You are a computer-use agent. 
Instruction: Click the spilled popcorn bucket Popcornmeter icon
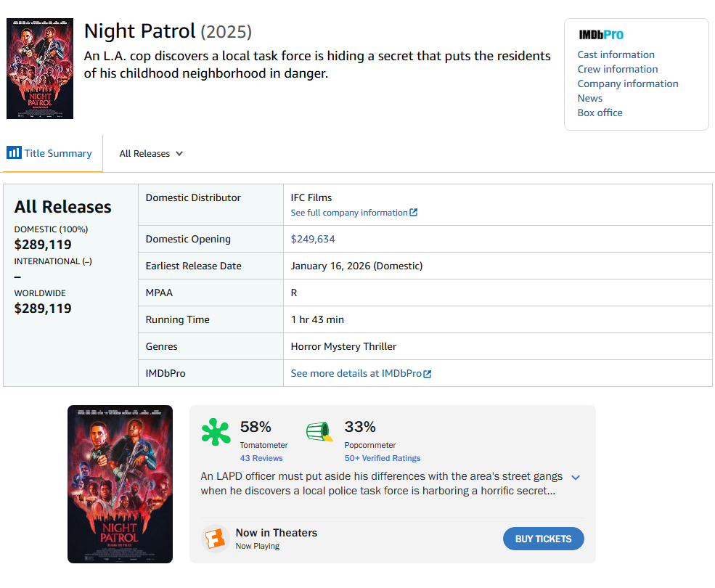[x=319, y=431]
